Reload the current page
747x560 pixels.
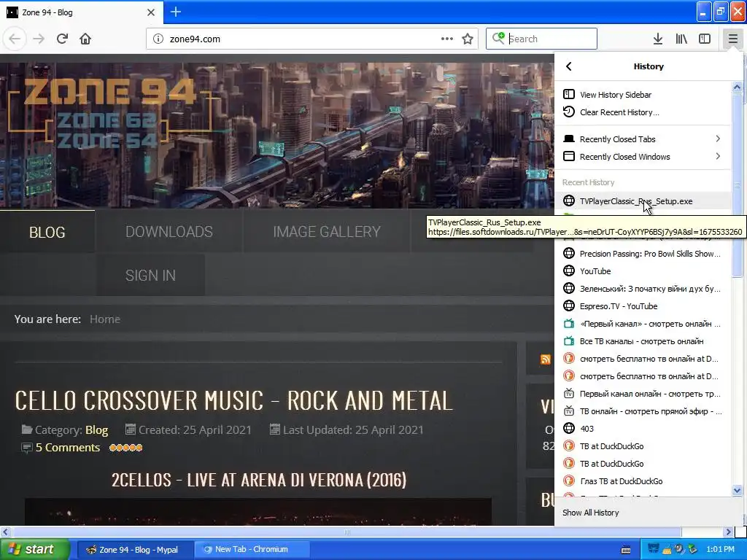pyautogui.click(x=62, y=39)
